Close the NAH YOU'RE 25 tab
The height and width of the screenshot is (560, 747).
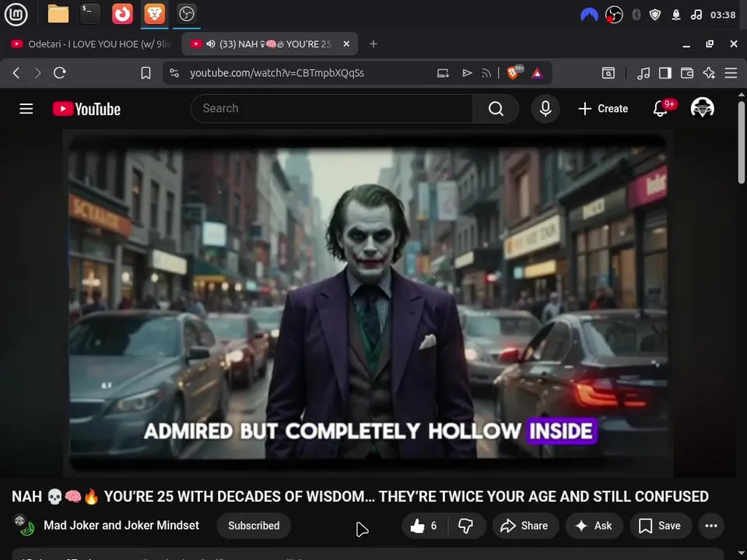pyautogui.click(x=346, y=44)
